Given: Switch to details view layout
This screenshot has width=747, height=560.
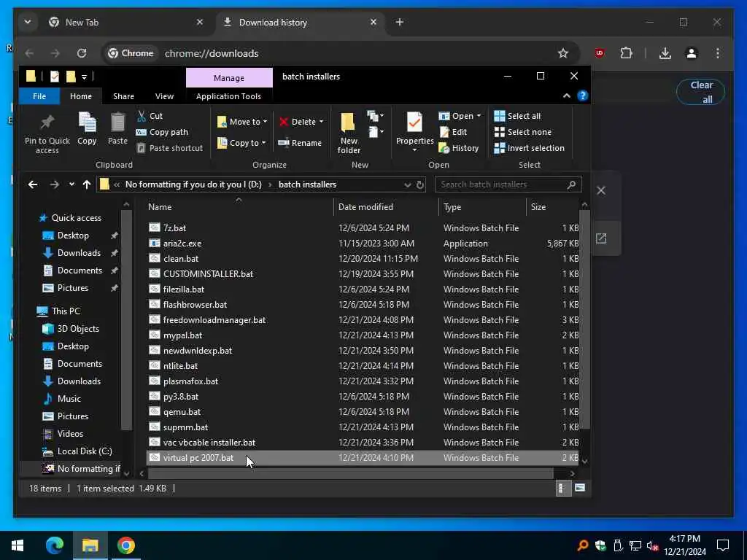Looking at the screenshot, I should click(562, 488).
